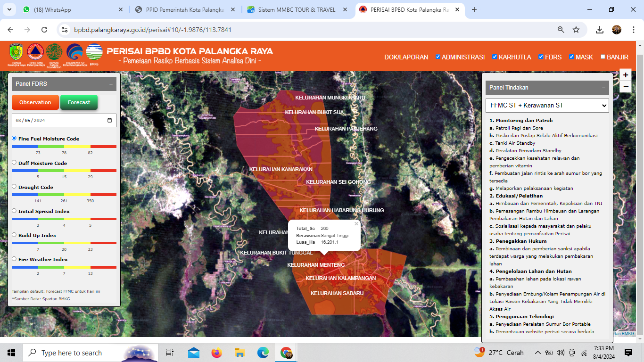Open the notification center icon
Image resolution: width=644 pixels, height=362 pixels.
(x=628, y=353)
